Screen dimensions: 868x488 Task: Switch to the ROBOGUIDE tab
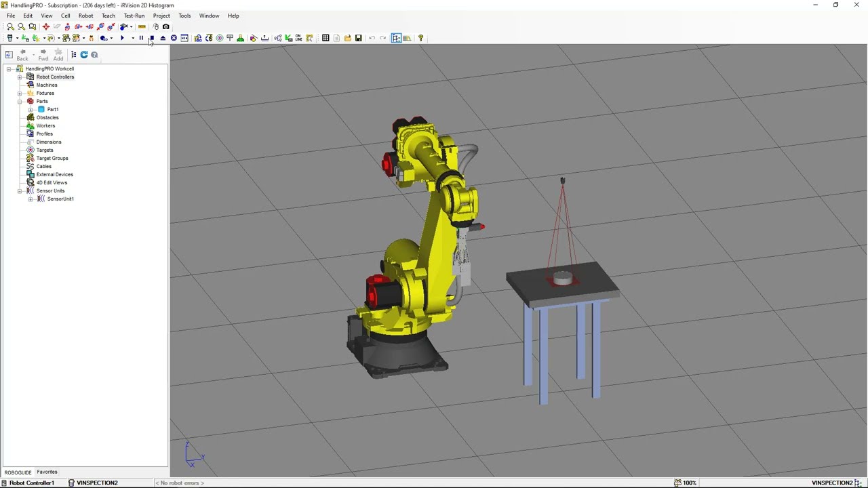pos(18,472)
